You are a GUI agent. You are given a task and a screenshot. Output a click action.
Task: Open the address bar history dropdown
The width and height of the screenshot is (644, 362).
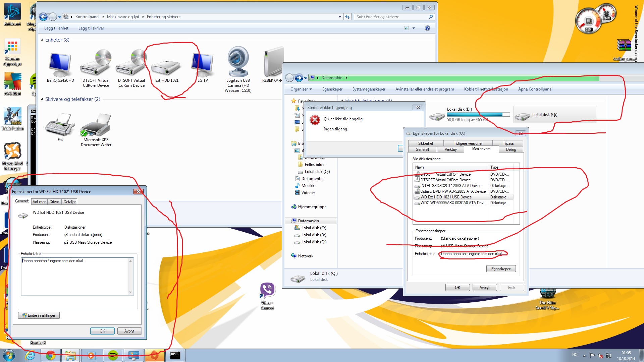340,17
